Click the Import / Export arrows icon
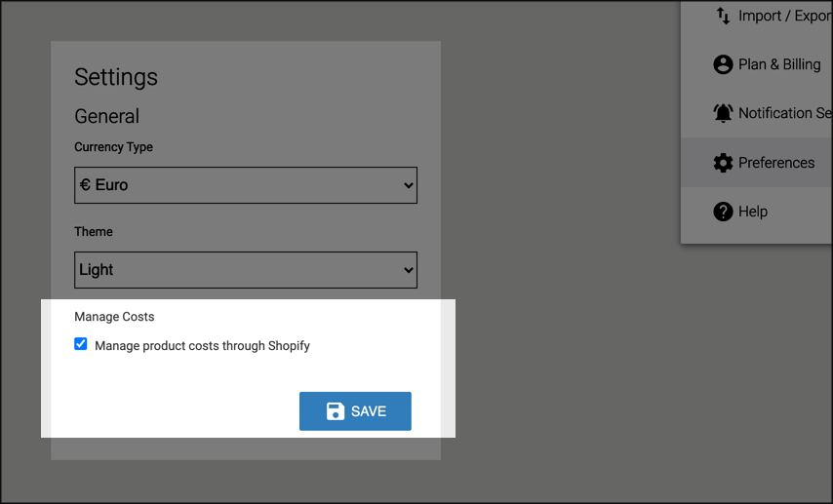The width and height of the screenshot is (833, 504). click(723, 16)
